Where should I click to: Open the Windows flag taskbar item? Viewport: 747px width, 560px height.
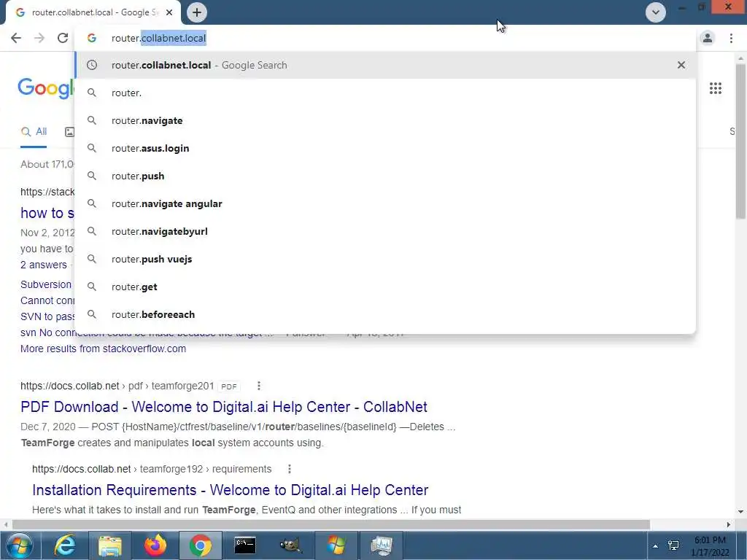(x=336, y=545)
